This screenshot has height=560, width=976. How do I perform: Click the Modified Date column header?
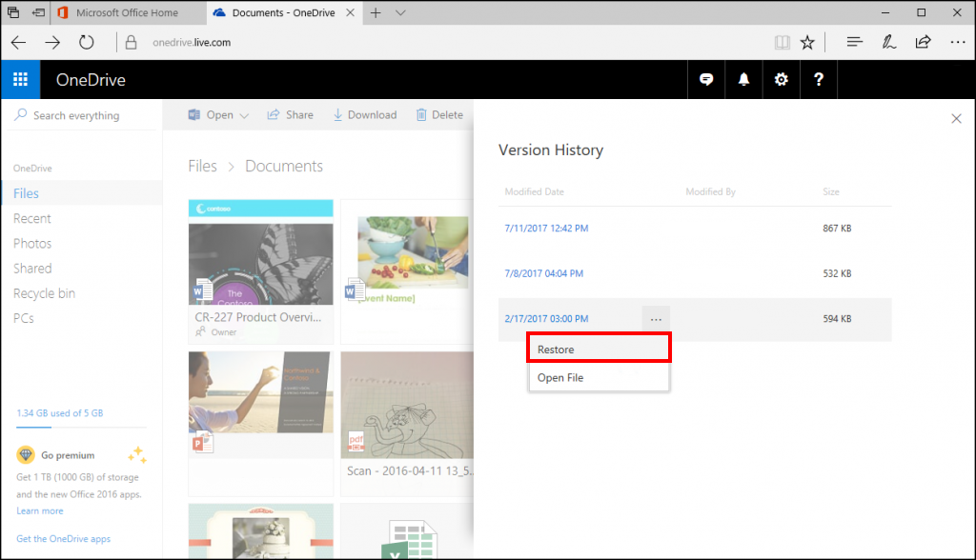click(x=534, y=191)
